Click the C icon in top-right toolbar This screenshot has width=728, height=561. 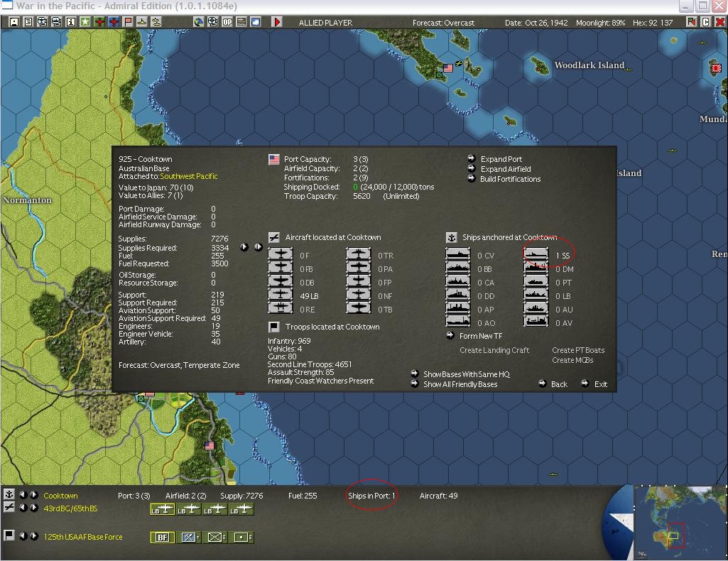705,22
